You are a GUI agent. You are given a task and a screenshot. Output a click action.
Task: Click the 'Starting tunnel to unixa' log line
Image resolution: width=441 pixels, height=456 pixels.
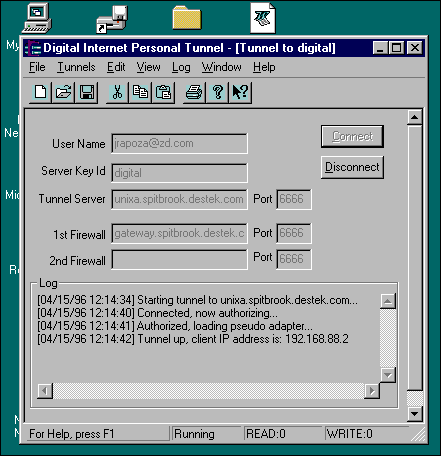(197, 300)
